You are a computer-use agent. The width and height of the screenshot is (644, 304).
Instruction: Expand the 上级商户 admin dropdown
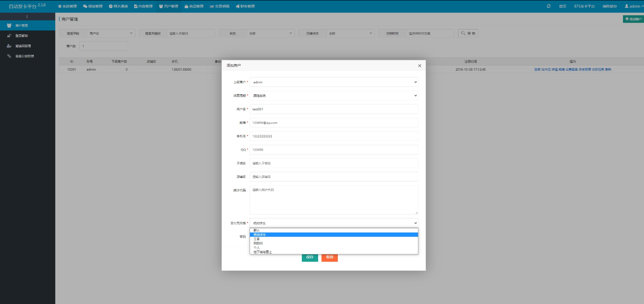(x=334, y=82)
